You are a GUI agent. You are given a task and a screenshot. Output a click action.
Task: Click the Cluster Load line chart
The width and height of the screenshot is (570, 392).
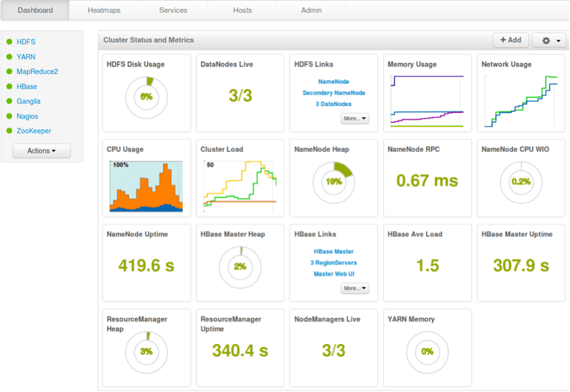(239, 186)
